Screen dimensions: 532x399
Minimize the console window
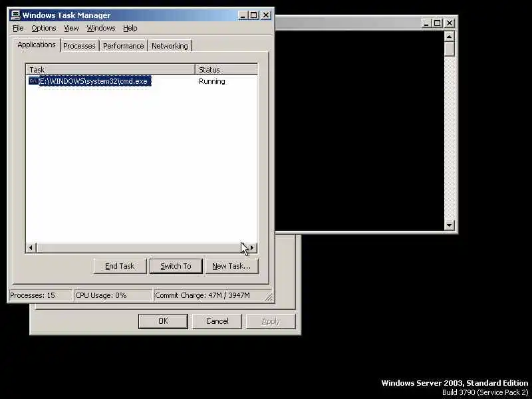(426, 23)
